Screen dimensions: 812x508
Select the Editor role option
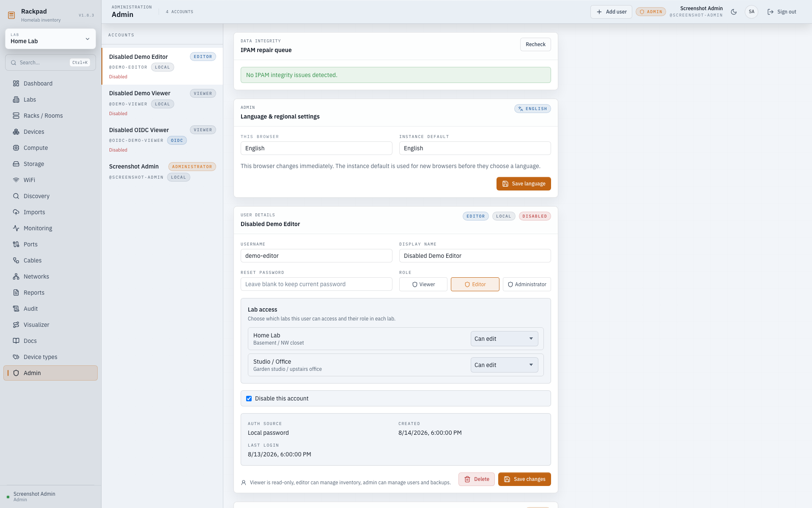pos(475,284)
